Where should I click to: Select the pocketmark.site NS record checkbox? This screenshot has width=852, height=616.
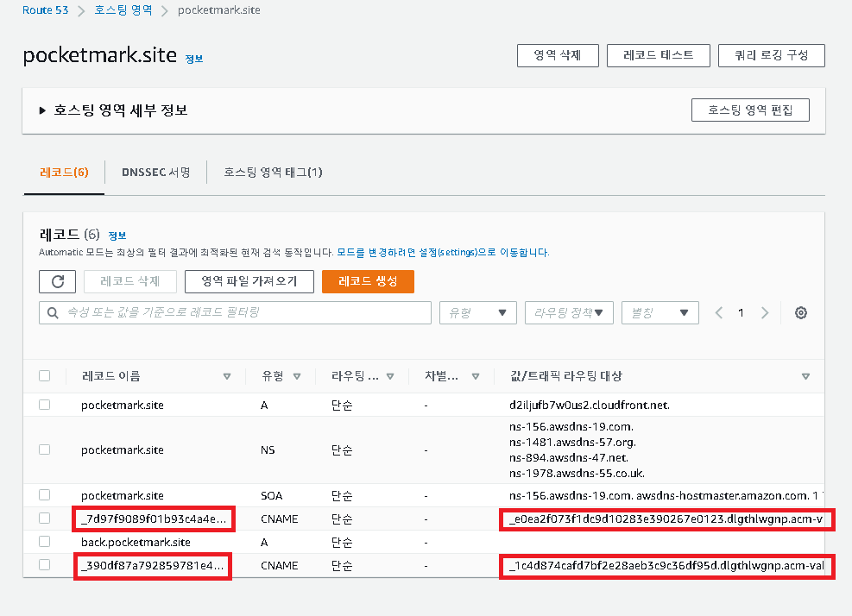click(45, 449)
